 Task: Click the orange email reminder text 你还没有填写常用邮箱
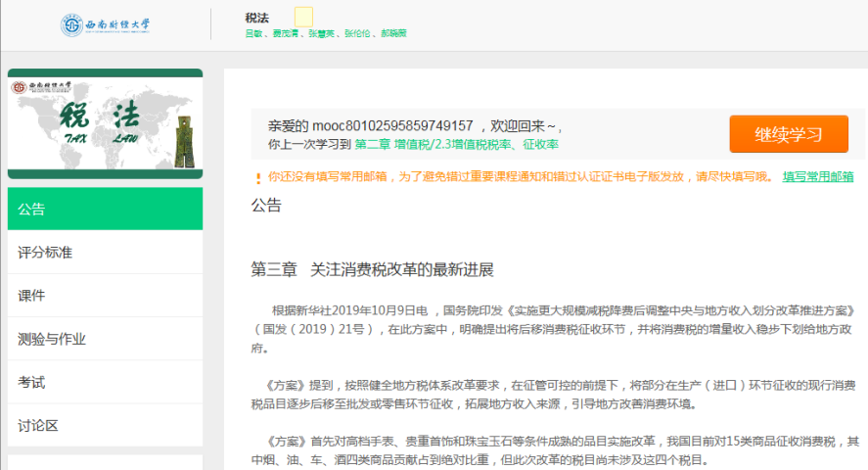click(x=521, y=176)
